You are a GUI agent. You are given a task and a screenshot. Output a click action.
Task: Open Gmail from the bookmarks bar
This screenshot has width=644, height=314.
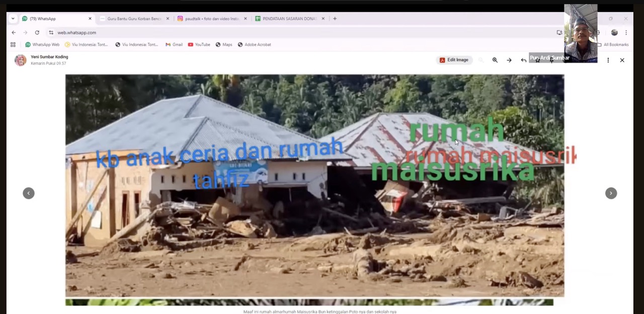tap(174, 44)
